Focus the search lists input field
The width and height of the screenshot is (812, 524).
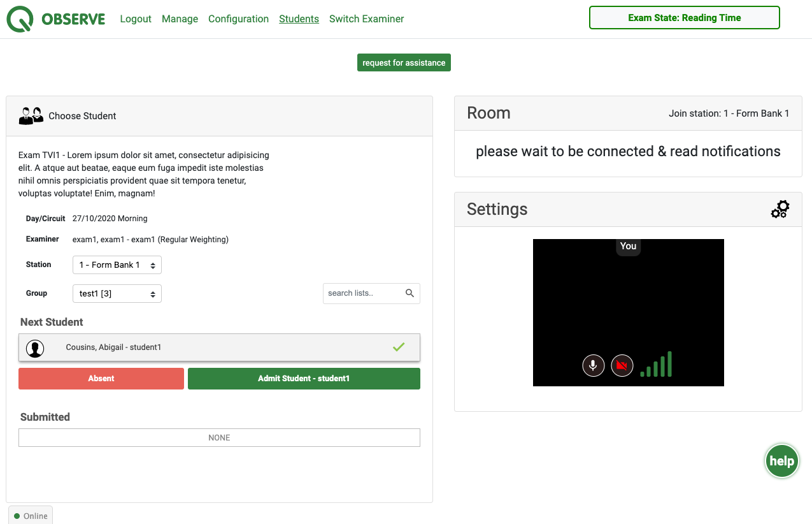(371, 293)
